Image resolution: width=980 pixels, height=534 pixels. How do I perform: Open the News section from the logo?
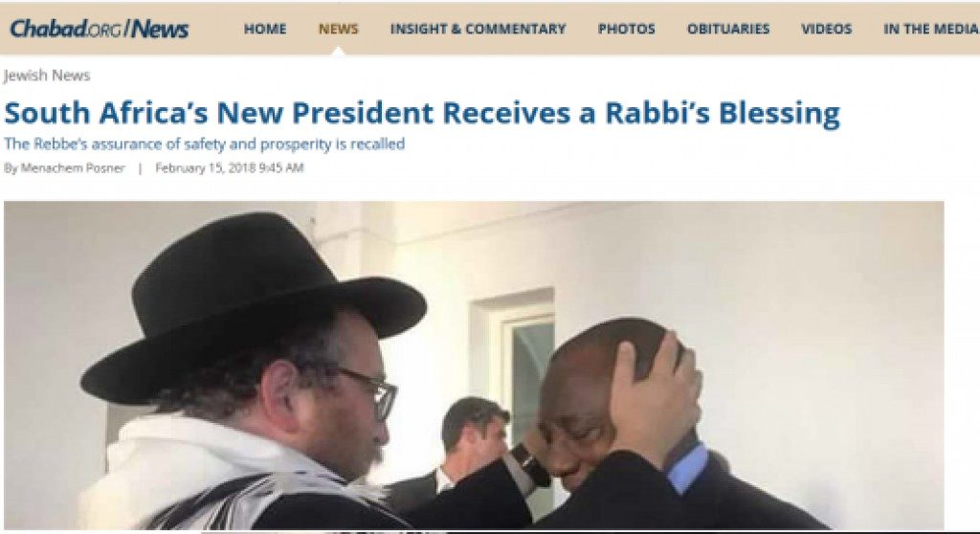click(x=160, y=29)
